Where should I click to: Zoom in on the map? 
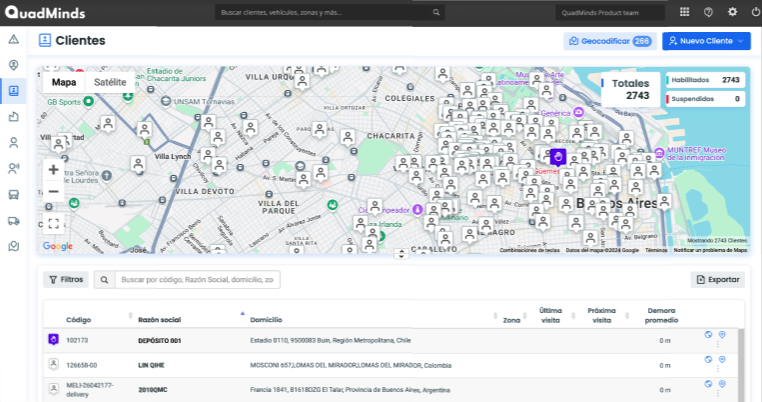click(x=53, y=170)
